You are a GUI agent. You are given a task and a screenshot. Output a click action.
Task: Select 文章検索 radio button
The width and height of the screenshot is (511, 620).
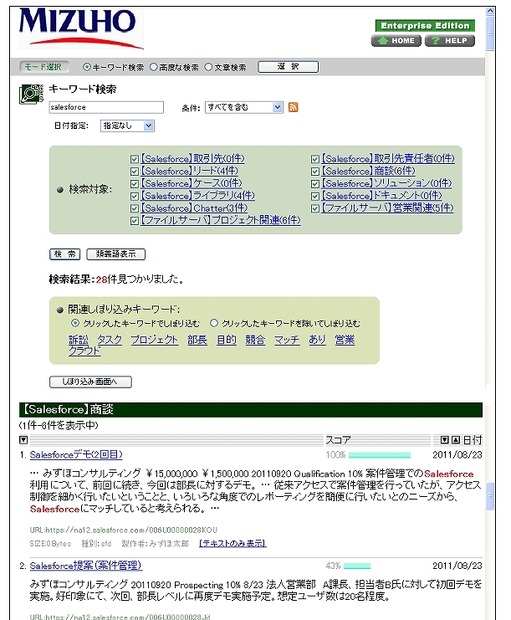pyautogui.click(x=208, y=67)
